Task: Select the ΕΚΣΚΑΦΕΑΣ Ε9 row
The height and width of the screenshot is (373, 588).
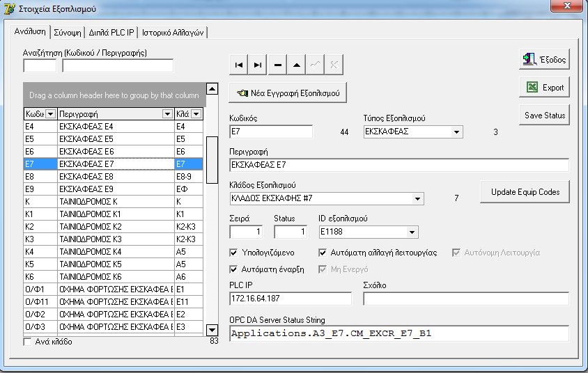Action: tap(114, 189)
